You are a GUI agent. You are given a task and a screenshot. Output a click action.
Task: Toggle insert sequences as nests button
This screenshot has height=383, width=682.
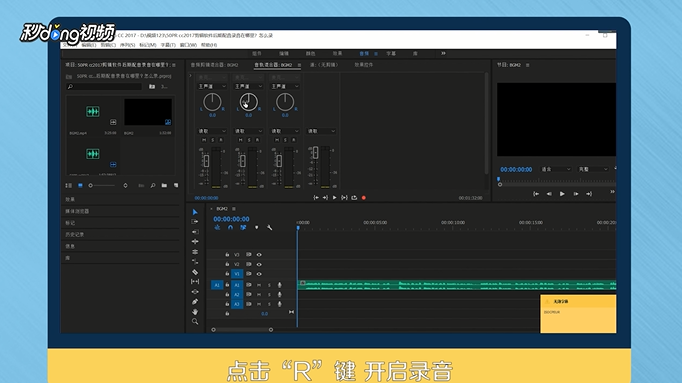point(217,227)
